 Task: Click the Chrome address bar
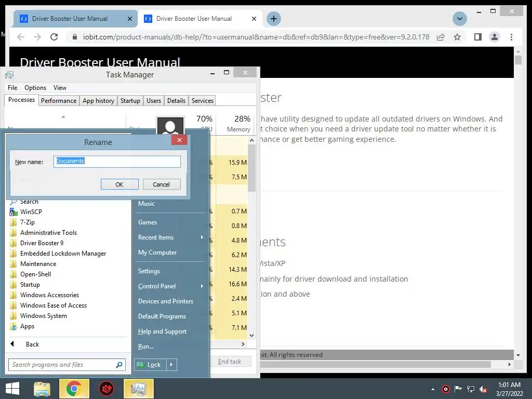click(256, 37)
